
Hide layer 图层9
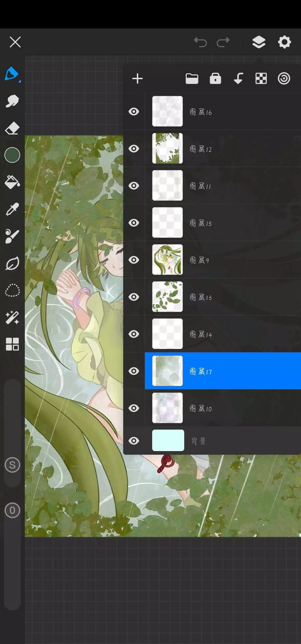point(134,260)
